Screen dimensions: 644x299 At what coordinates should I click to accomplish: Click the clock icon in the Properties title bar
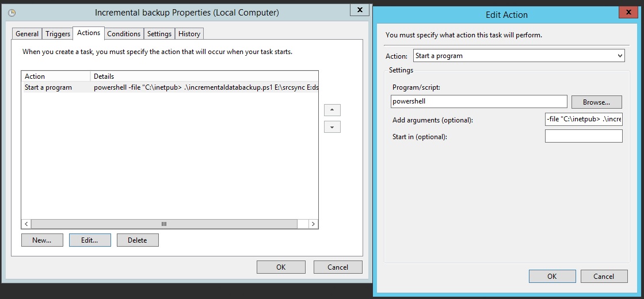12,13
